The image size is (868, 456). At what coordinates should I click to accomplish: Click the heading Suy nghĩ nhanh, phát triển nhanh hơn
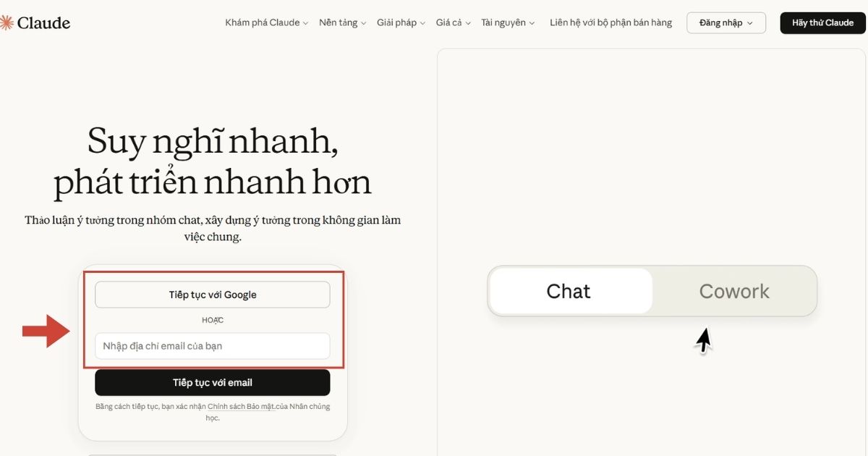coord(213,161)
